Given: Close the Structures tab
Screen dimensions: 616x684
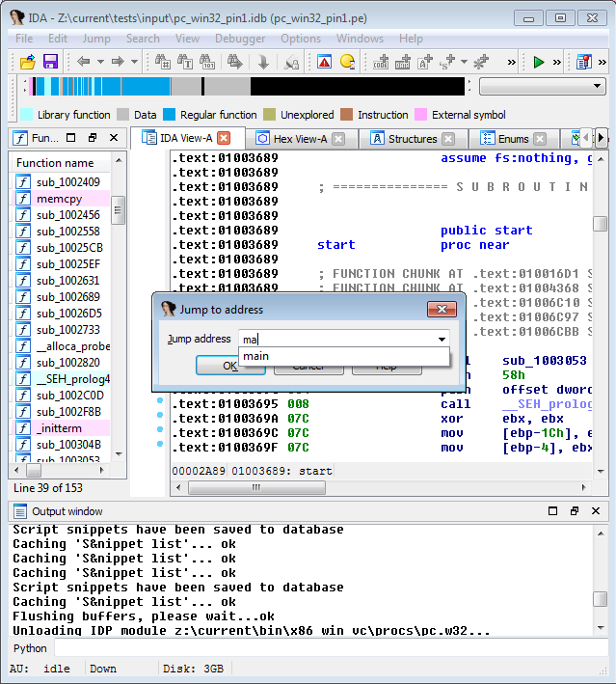Looking at the screenshot, I should (x=448, y=139).
